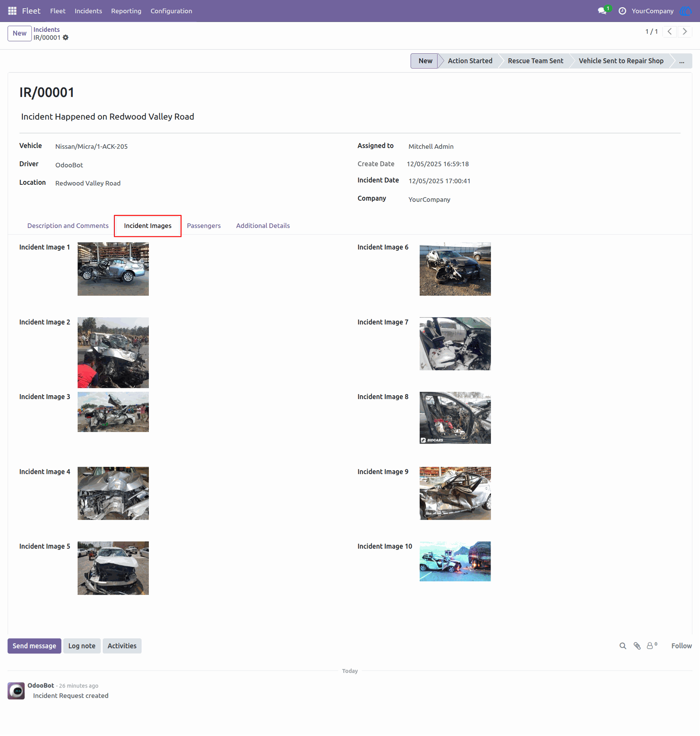Set status to Rescue Team Sent
The height and width of the screenshot is (736, 700).
(535, 61)
